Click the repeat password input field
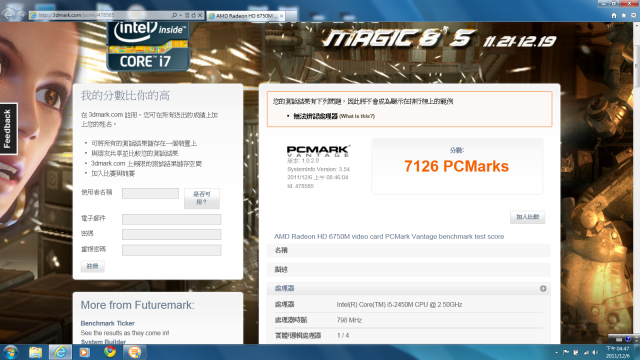640x360 pixels. 171,250
